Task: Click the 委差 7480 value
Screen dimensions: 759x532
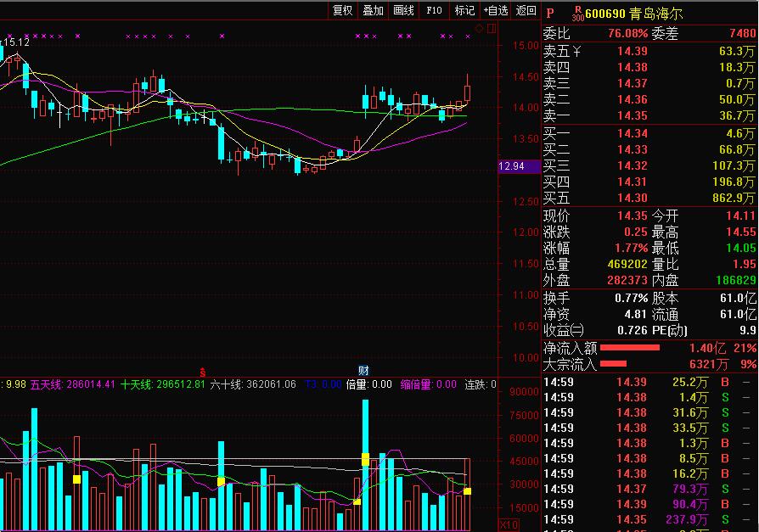Action: (743, 33)
